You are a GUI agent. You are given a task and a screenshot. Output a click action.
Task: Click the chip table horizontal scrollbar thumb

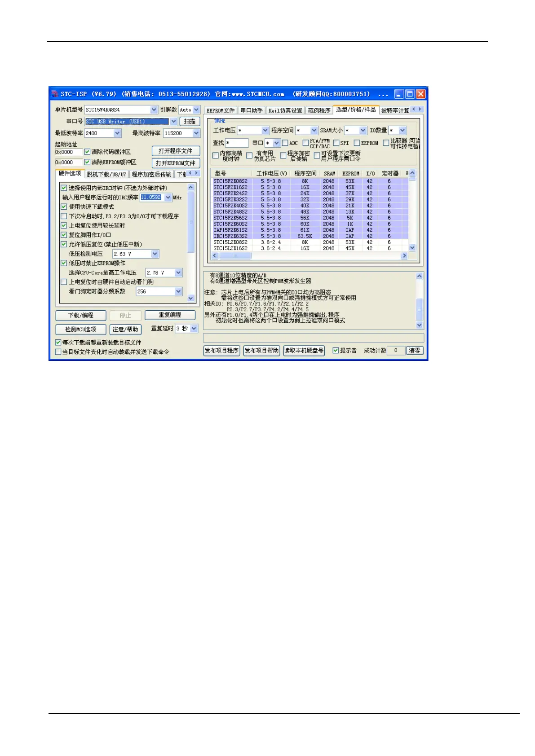[235, 255]
